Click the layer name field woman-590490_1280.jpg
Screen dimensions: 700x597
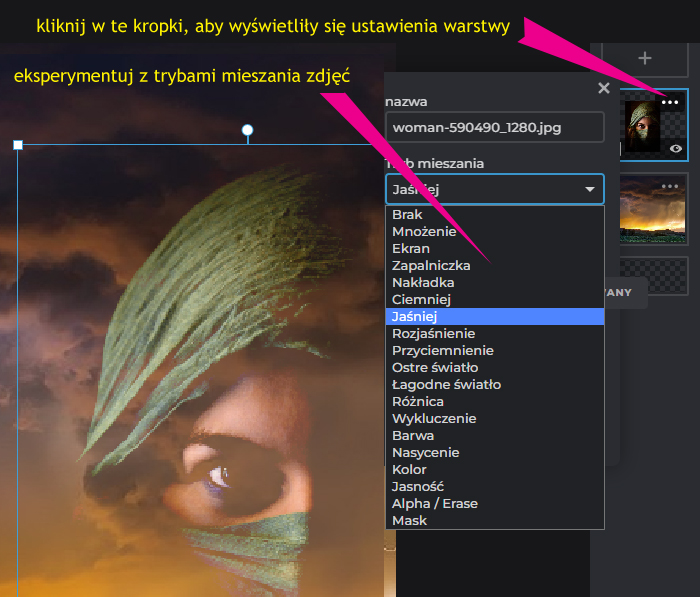[x=494, y=127]
